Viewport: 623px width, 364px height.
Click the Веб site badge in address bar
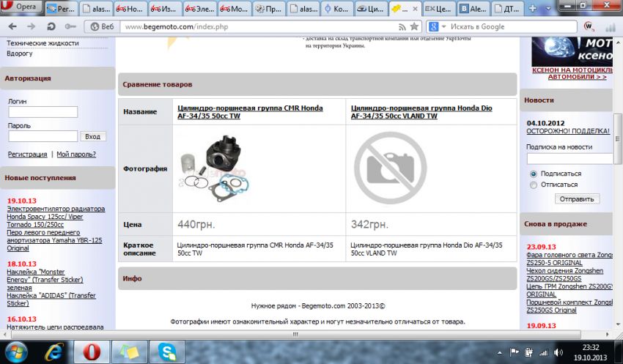pyautogui.click(x=102, y=26)
